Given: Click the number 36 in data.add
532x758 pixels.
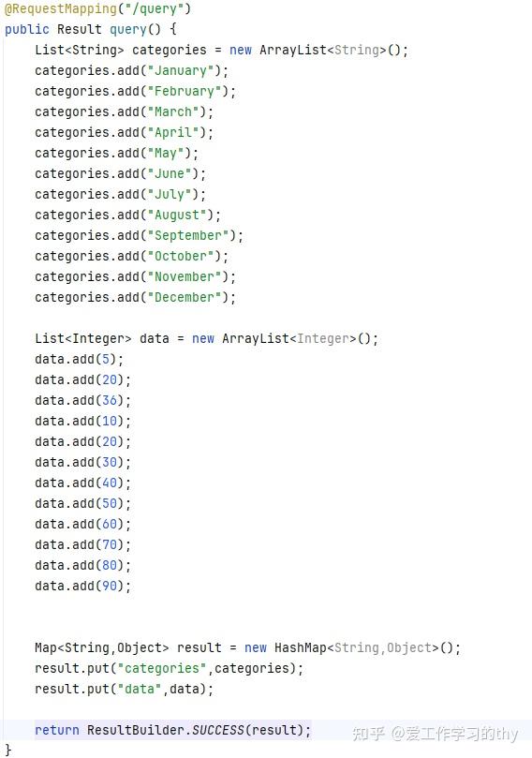Looking at the screenshot, I should coord(110,400).
